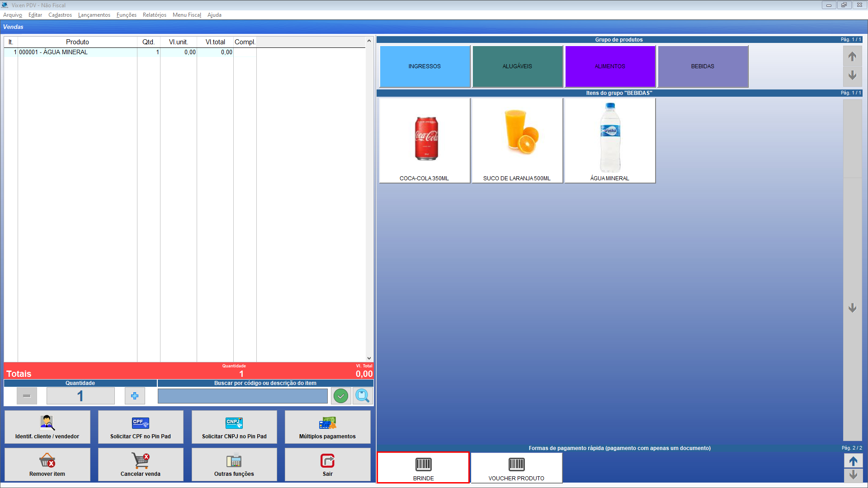Click Remover item basket icon
The image size is (868, 488).
pyautogui.click(x=47, y=465)
